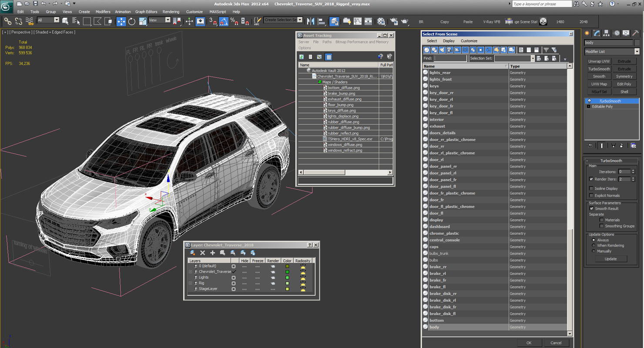Screen dimensions: 644x348
Task: Open Display menu in Select From Scene
Action: click(449, 41)
